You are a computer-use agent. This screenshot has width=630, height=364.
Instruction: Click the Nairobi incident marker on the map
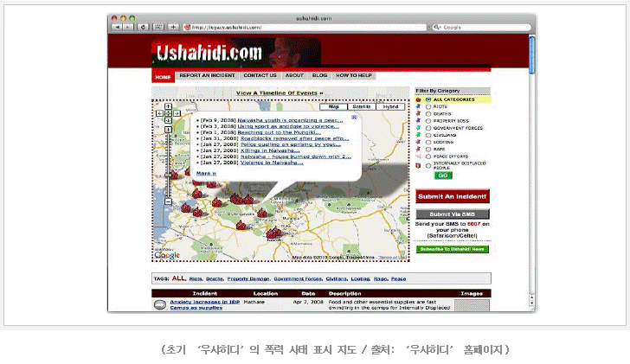pos(274,233)
